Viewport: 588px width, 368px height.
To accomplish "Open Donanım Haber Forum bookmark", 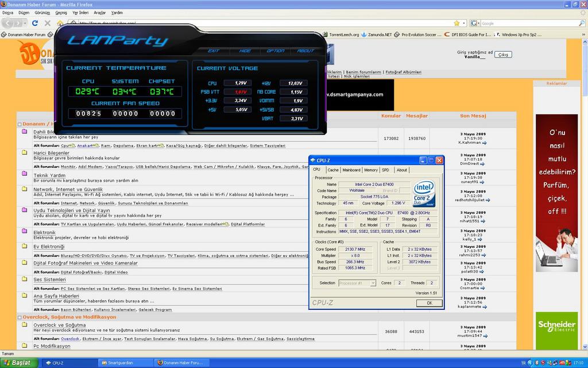I will click(23, 34).
